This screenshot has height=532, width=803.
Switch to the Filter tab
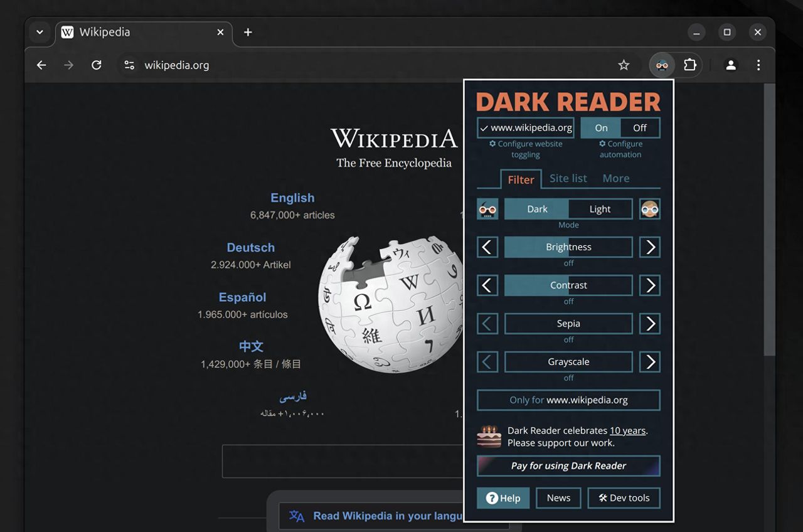click(x=521, y=179)
